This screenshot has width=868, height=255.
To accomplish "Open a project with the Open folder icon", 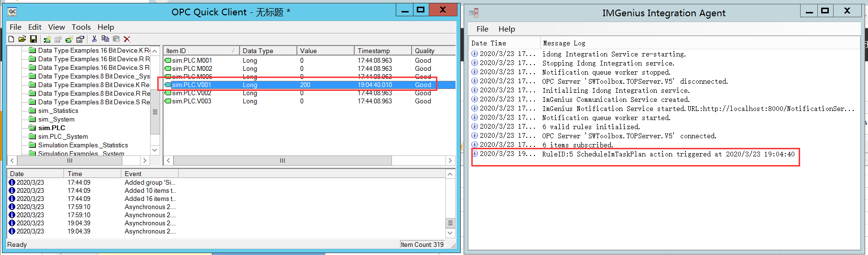I will click(22, 39).
